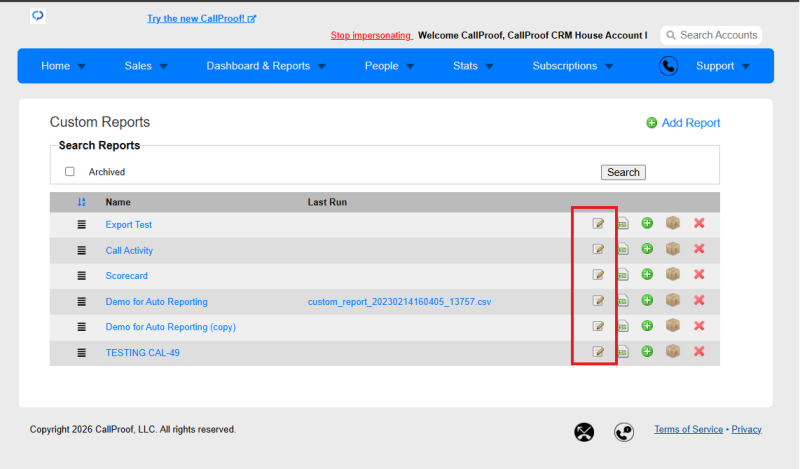Click the green plus icon on Export Test row
The width and height of the screenshot is (800, 469).
[647, 223]
